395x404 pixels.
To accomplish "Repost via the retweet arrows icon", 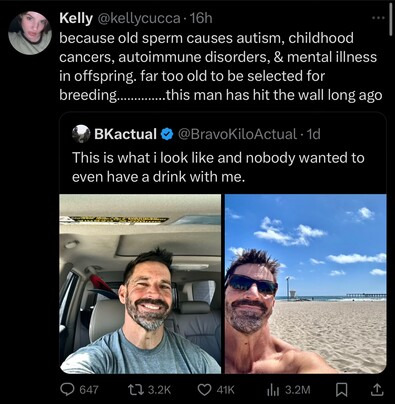I will click(x=136, y=389).
